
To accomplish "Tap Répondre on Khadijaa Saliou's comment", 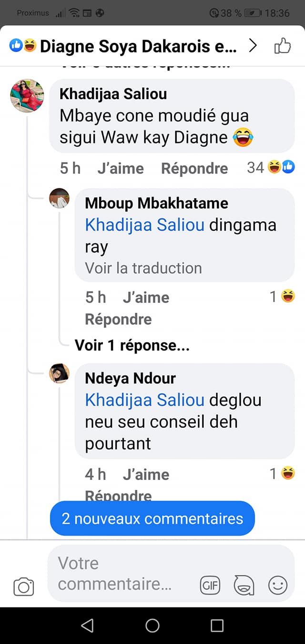I will click(x=194, y=168).
